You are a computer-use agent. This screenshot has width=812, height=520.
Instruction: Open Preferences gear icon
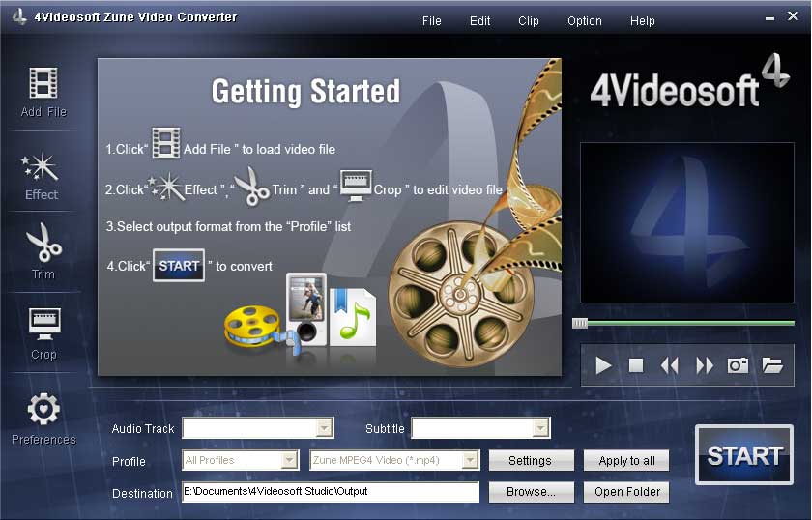tap(43, 411)
